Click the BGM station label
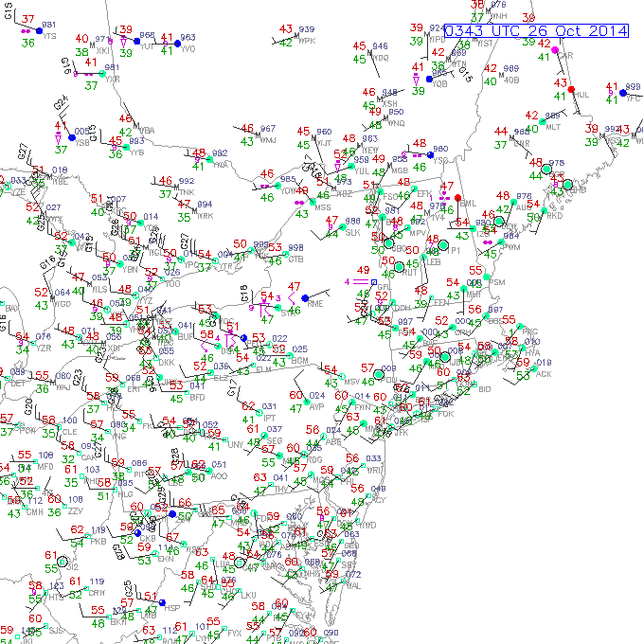This screenshot has height=644, width=644. point(300,361)
